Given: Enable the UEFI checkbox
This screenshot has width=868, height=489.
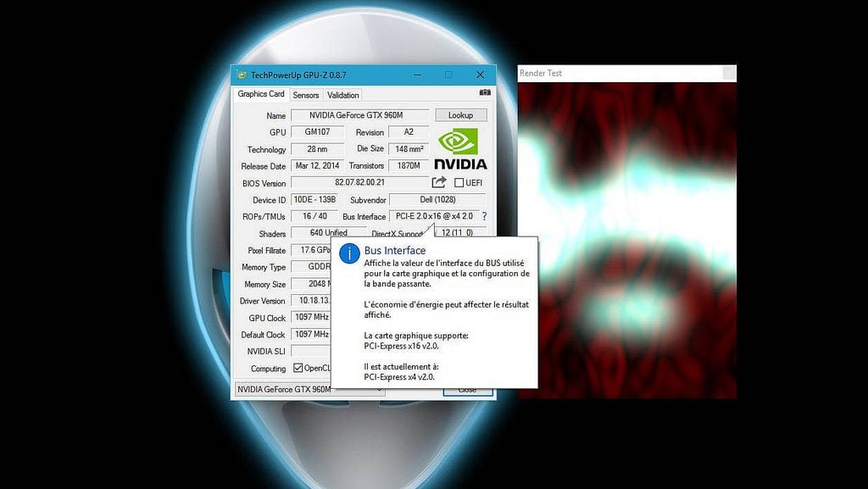Looking at the screenshot, I should (x=459, y=182).
